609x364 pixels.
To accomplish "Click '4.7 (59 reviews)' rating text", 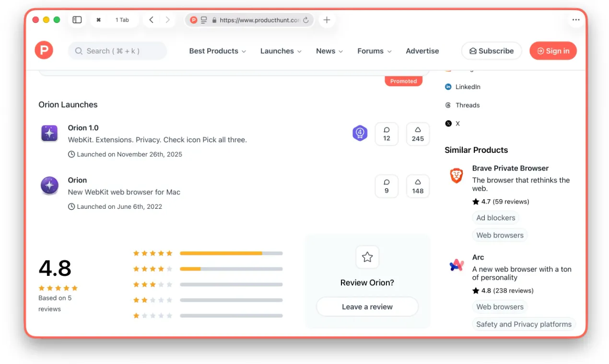I will coord(505,202).
